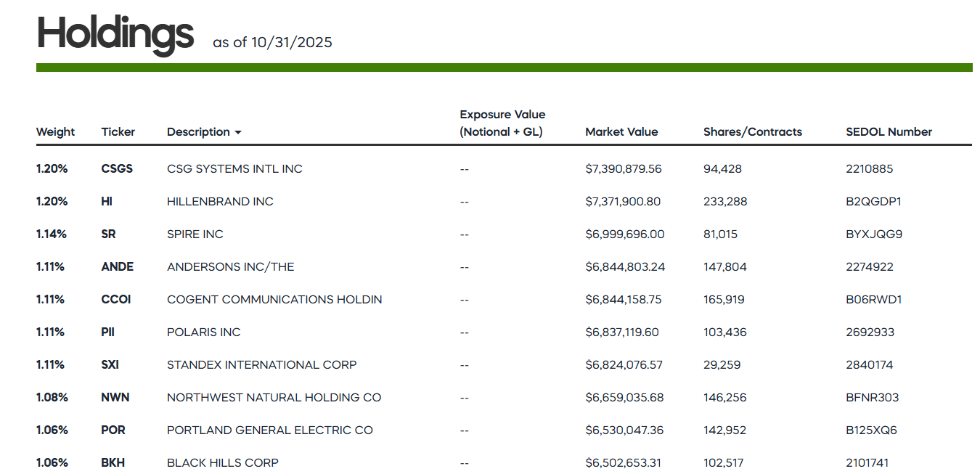The width and height of the screenshot is (980, 474).
Task: Open the HILLENBRAND INC holding details link
Action: [220, 201]
